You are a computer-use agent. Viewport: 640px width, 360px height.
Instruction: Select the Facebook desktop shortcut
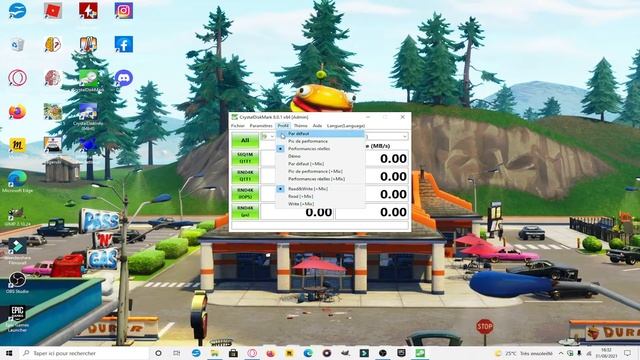coord(124,44)
